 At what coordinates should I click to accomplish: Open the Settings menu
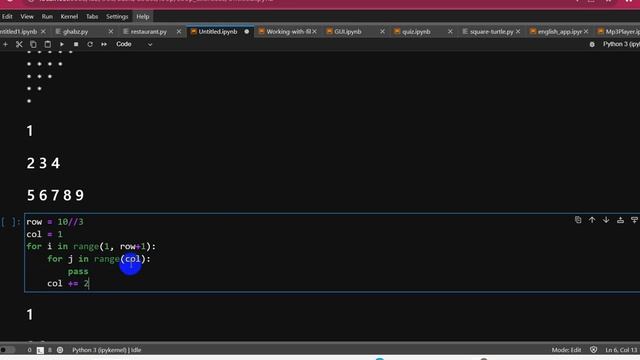[x=117, y=17]
